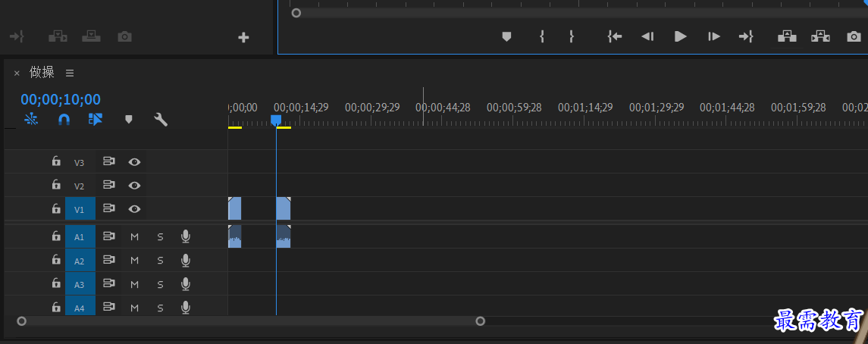Toggle sync lock on V1
The image size is (868, 344).
coord(108,208)
